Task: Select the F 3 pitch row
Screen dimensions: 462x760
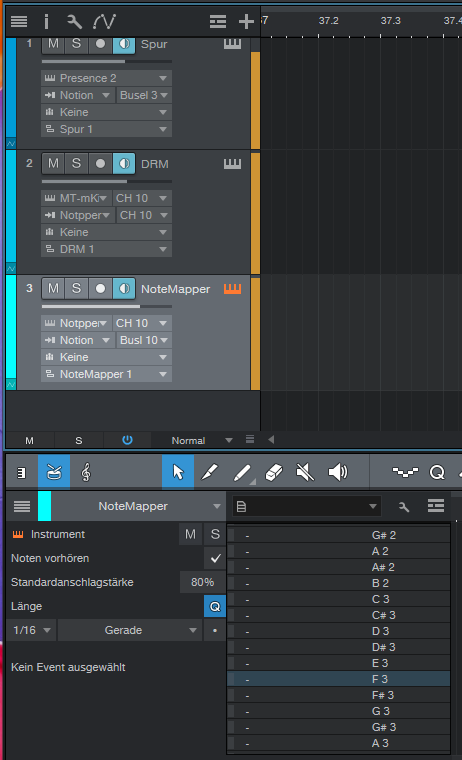Action: point(338,679)
